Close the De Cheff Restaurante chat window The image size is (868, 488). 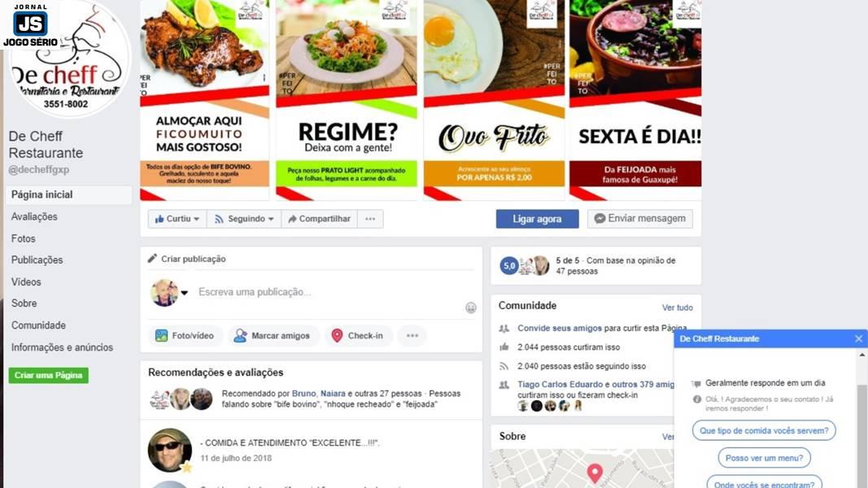coord(858,338)
